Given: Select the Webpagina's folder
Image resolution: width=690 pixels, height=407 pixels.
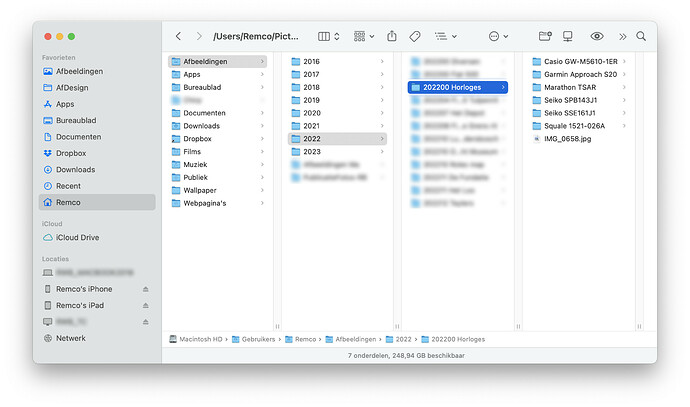Looking at the screenshot, I should (217, 203).
